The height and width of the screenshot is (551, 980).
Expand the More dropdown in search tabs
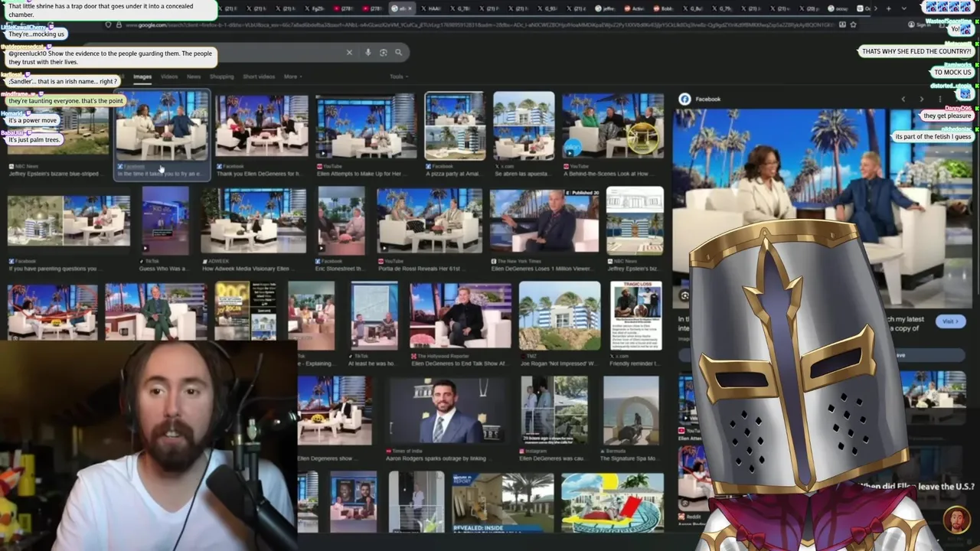click(x=292, y=77)
